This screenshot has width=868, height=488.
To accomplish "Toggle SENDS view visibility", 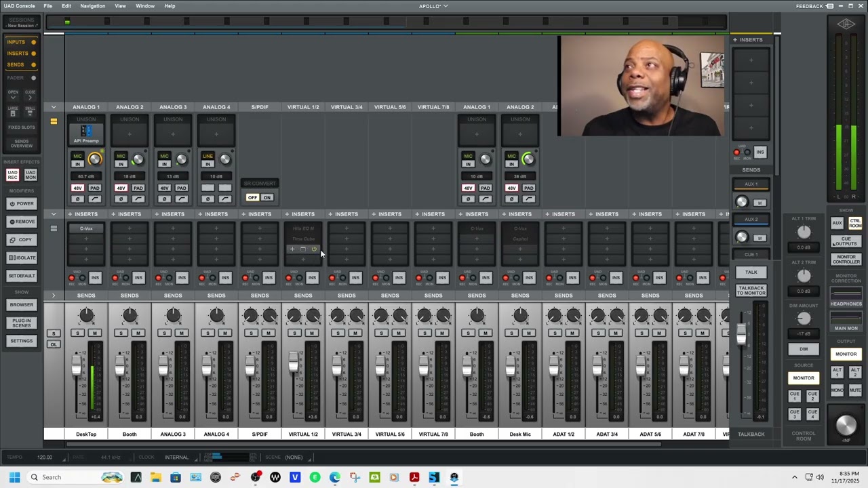I will [x=21, y=65].
